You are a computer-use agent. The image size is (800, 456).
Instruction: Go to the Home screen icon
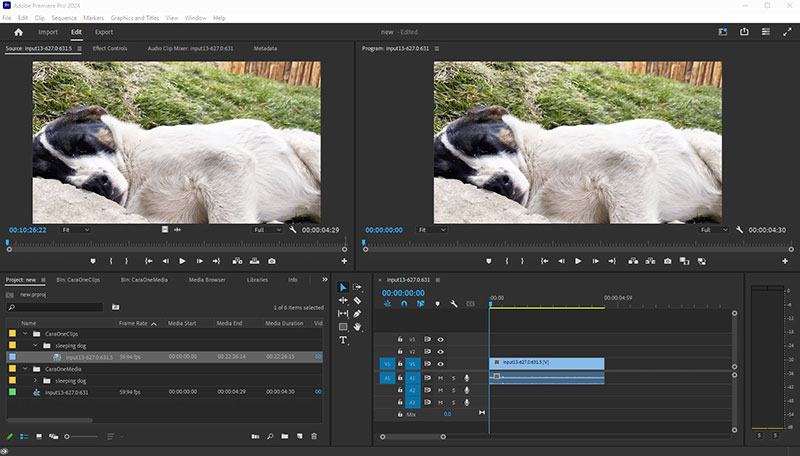(x=18, y=32)
